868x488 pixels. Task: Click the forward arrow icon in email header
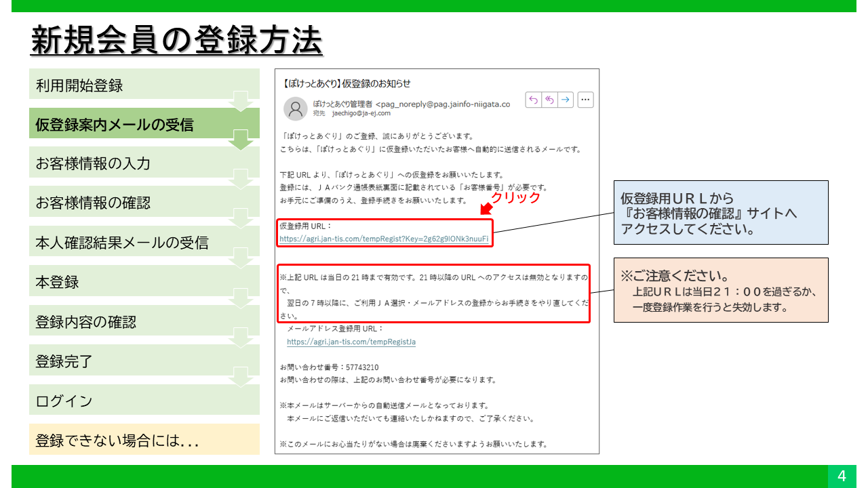566,100
